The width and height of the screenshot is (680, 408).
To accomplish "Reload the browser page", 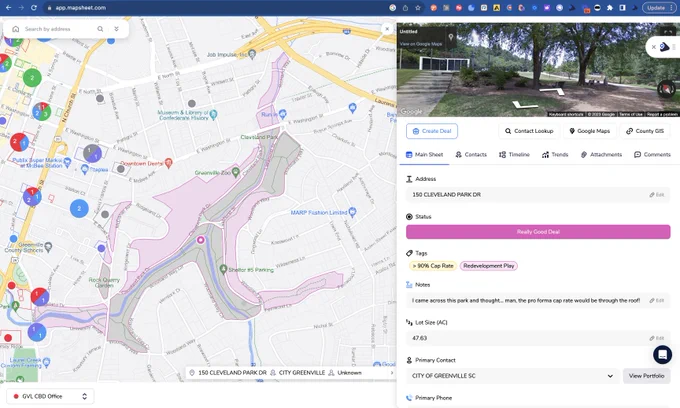I will 34,8.
